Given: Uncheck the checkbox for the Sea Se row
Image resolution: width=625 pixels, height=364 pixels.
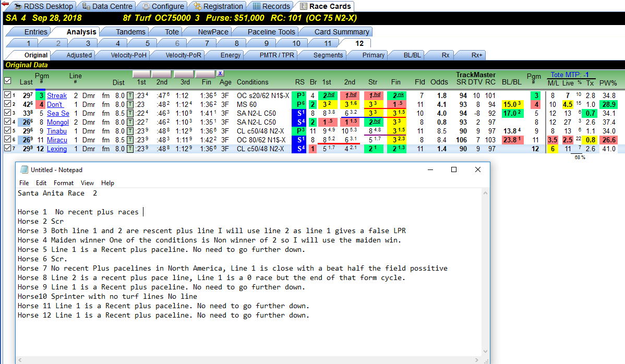Looking at the screenshot, I should tap(7, 113).
